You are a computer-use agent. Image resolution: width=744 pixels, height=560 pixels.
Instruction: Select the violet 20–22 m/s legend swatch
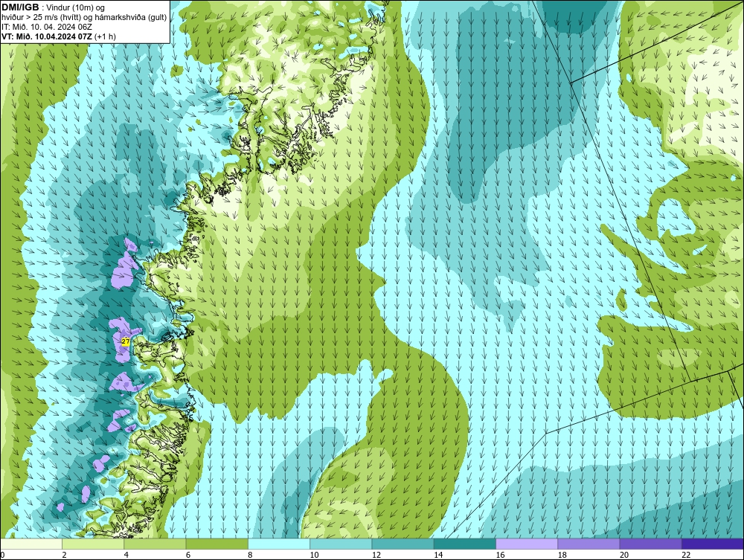coord(650,544)
